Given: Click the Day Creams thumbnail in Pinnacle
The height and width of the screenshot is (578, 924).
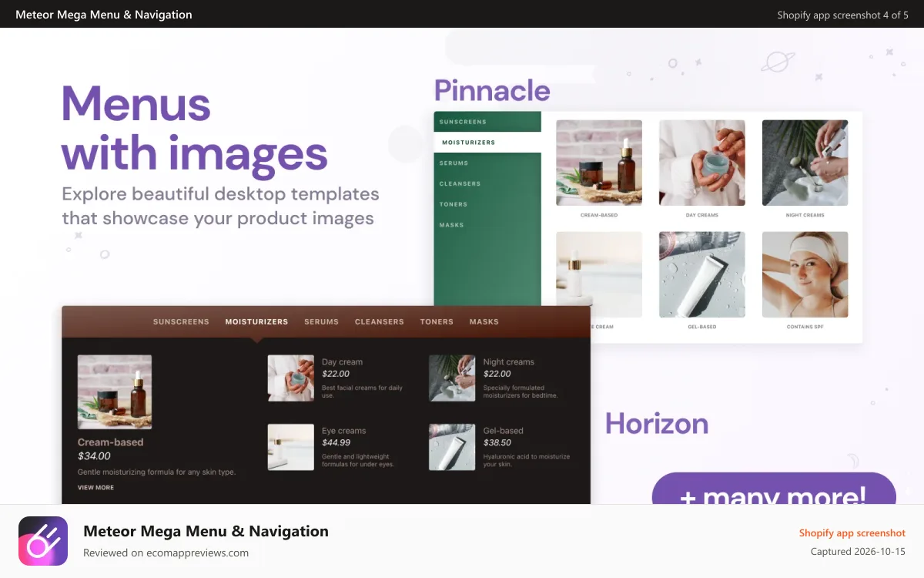Looking at the screenshot, I should [702, 163].
